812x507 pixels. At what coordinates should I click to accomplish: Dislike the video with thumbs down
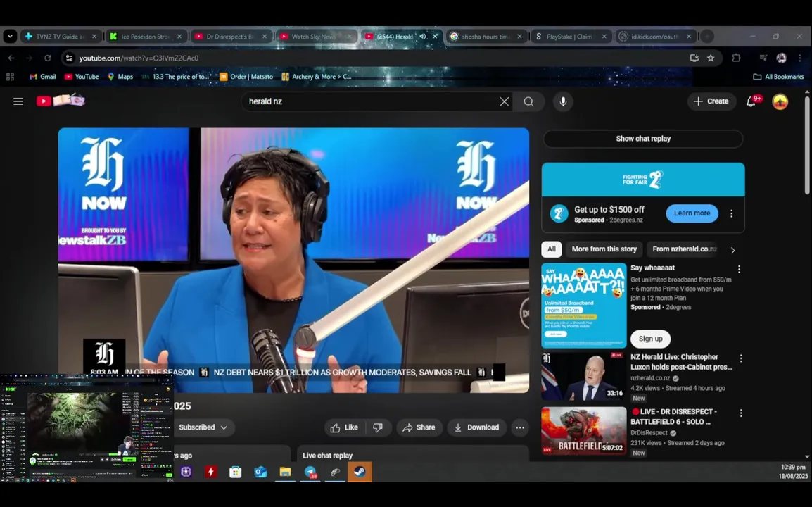[x=378, y=427]
